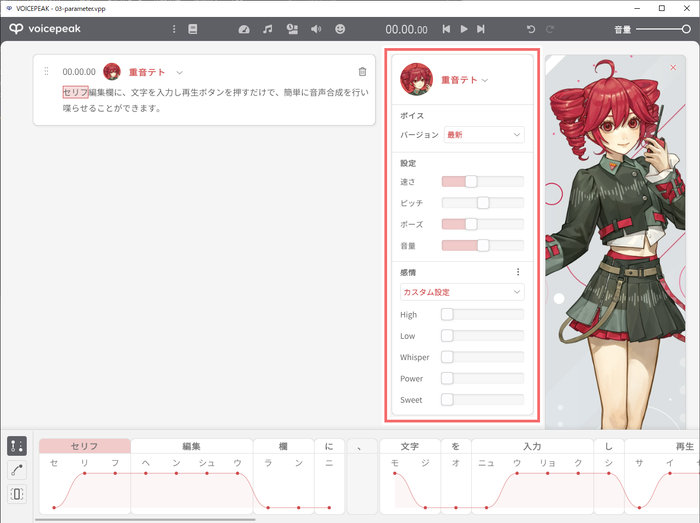Viewport: 700px width, 523px height.
Task: Open the dictionary book icon
Action: (x=192, y=29)
